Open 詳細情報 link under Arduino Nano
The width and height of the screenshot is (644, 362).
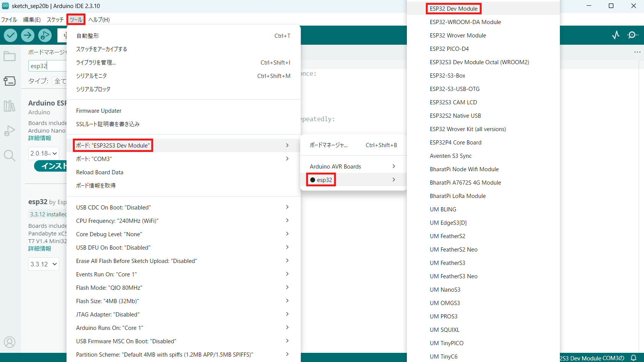(x=40, y=138)
